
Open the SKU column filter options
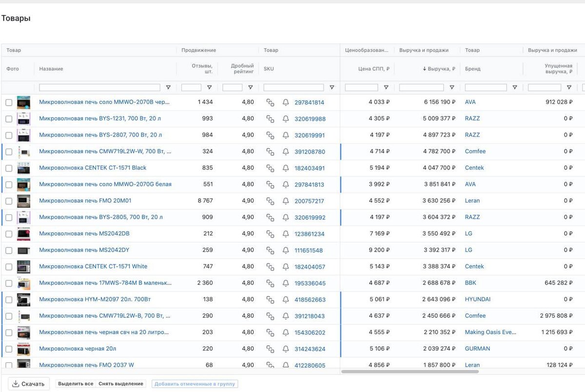331,88
